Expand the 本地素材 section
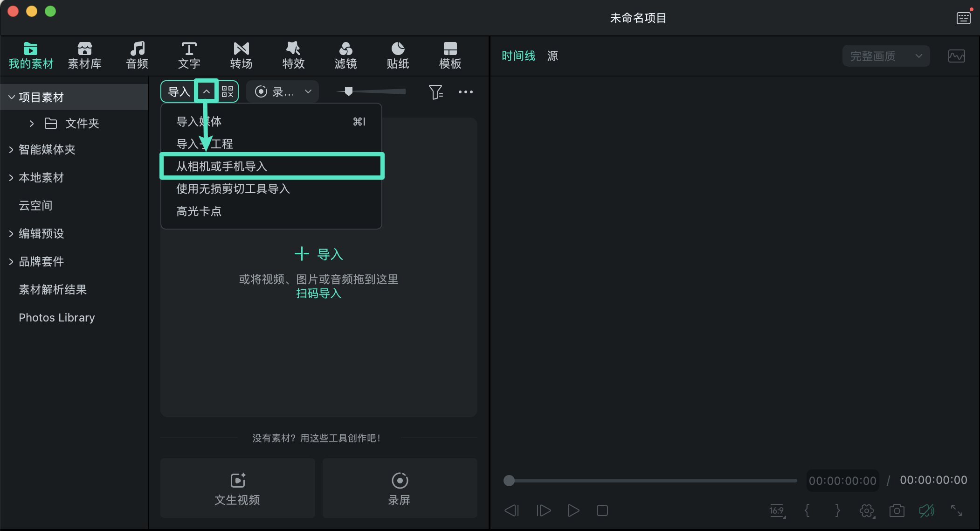 pos(11,178)
